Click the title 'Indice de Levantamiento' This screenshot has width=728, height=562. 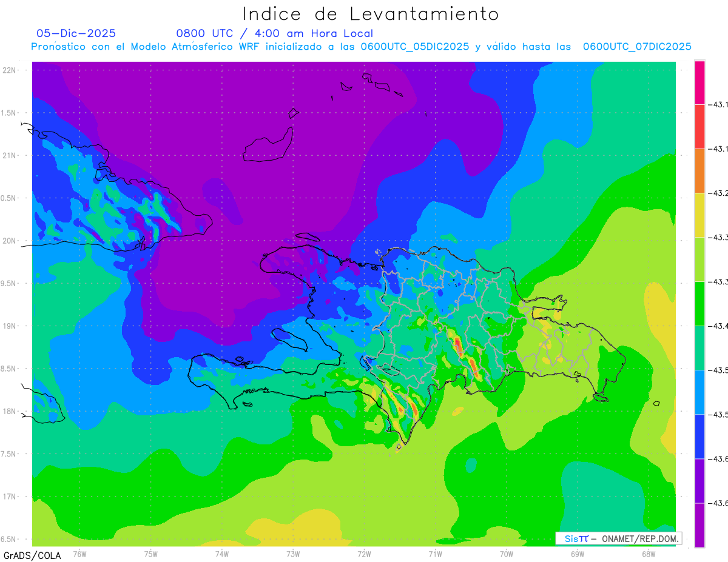[370, 14]
